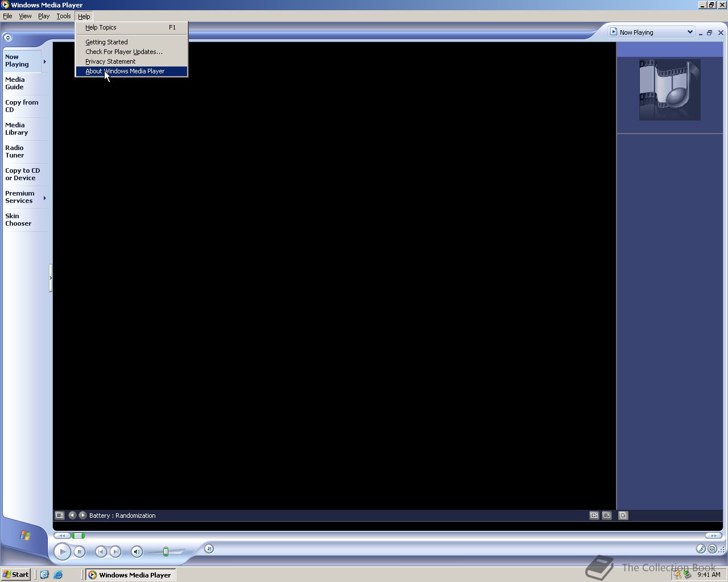
Task: Adjust the volume slider thumb
Action: click(x=166, y=551)
